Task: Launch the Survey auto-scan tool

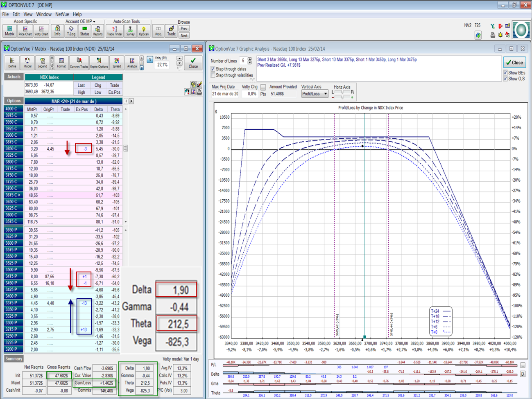Action: click(x=130, y=31)
